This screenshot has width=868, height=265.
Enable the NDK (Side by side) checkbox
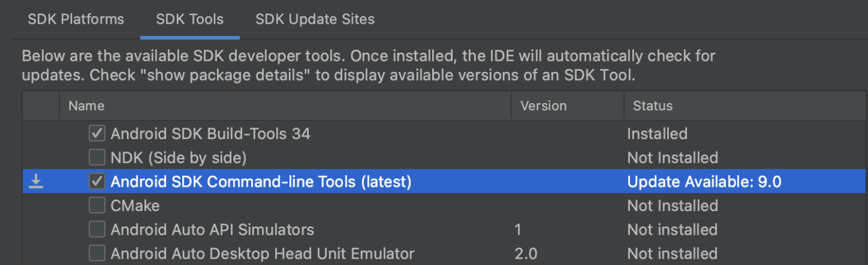point(97,158)
